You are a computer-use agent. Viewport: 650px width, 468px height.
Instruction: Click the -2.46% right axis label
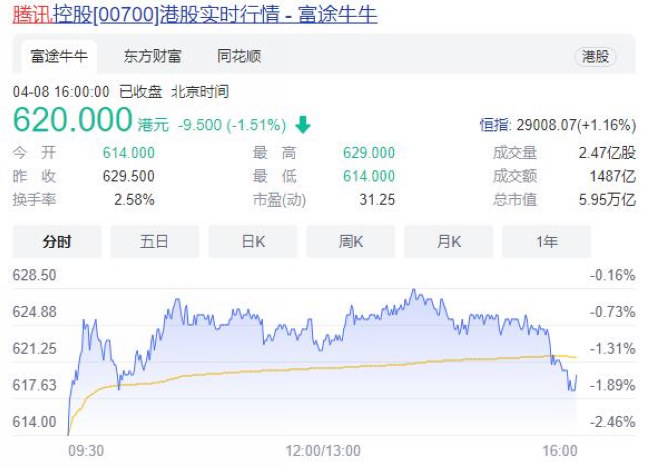[613, 422]
